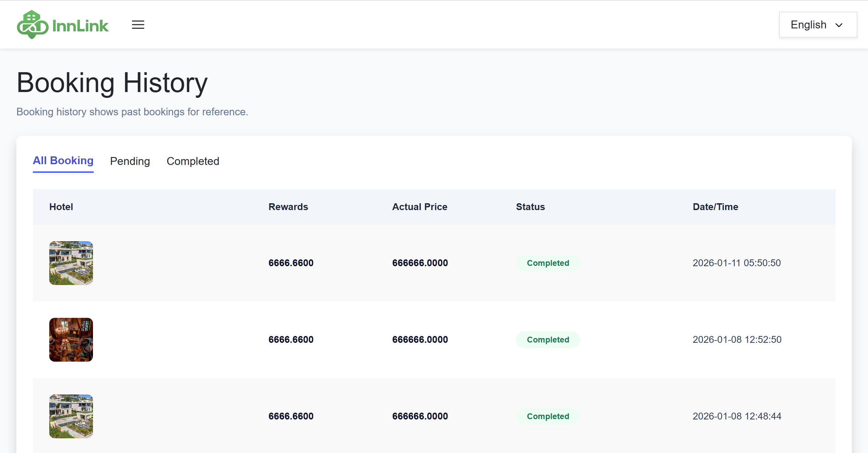Open the hamburger menu
The width and height of the screenshot is (868, 453).
click(138, 25)
